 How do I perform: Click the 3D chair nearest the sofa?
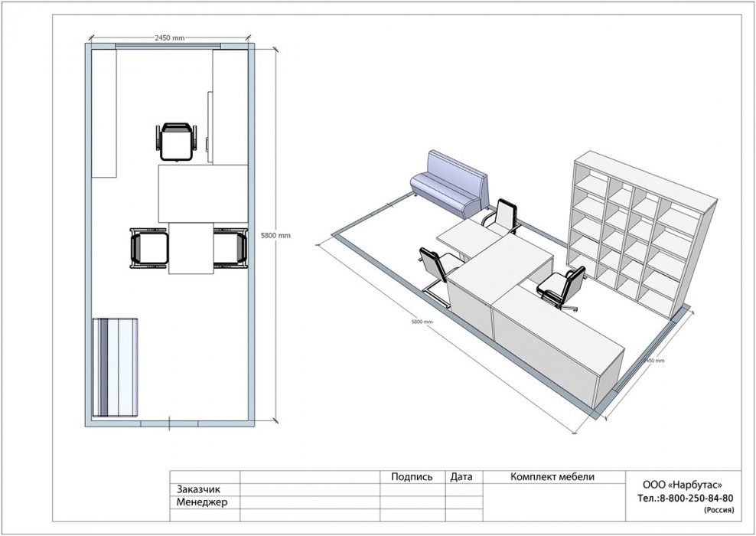click(501, 216)
